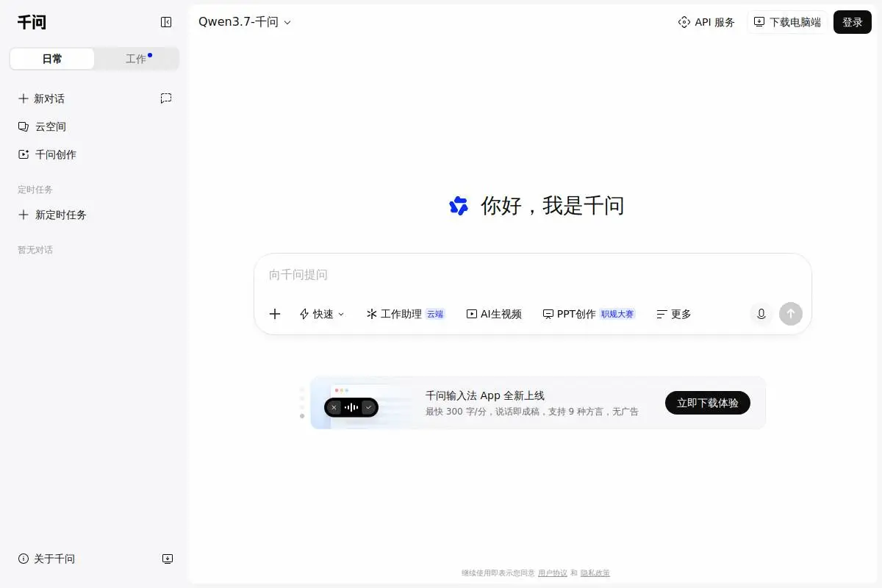Click the 千问 logo in sidebar

(32, 22)
